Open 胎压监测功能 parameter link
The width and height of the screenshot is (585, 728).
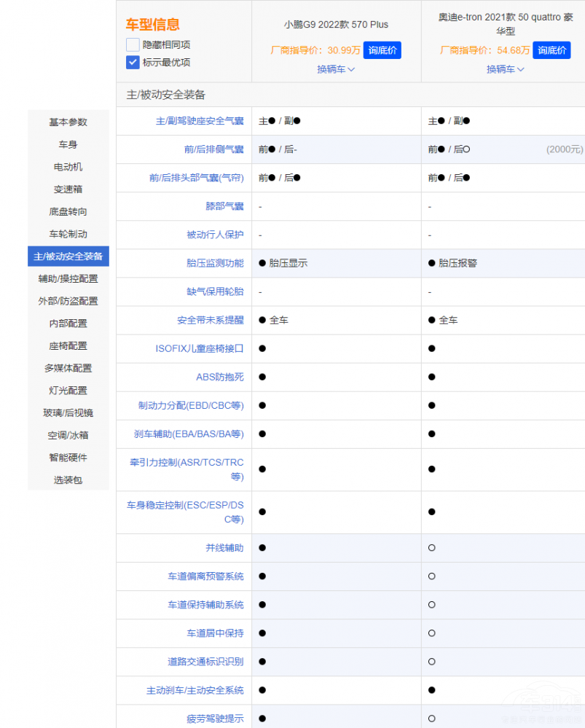tap(215, 263)
